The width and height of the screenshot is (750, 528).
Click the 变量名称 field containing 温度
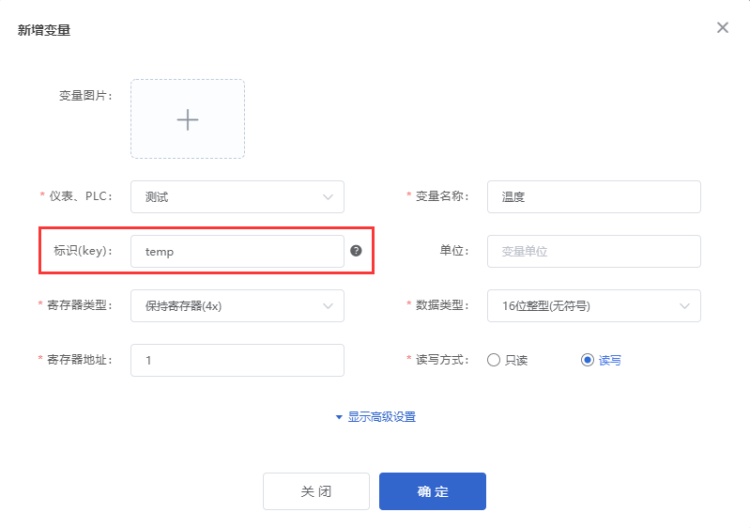[x=594, y=197]
